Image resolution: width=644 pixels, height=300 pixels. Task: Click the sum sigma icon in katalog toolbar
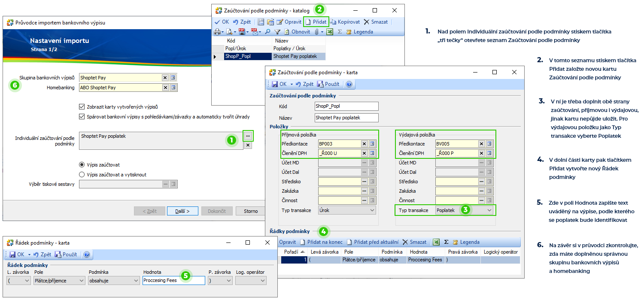click(340, 32)
